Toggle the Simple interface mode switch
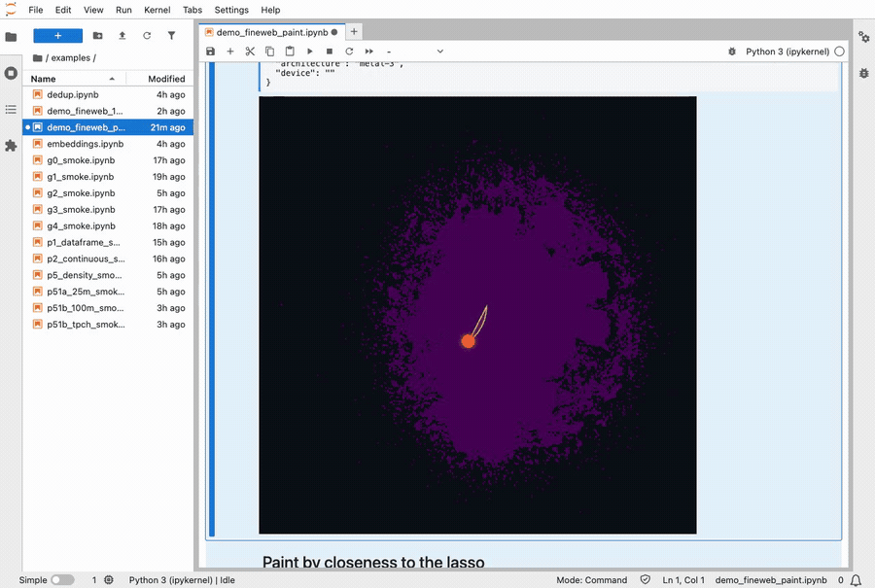The height and width of the screenshot is (588, 875). tap(62, 580)
